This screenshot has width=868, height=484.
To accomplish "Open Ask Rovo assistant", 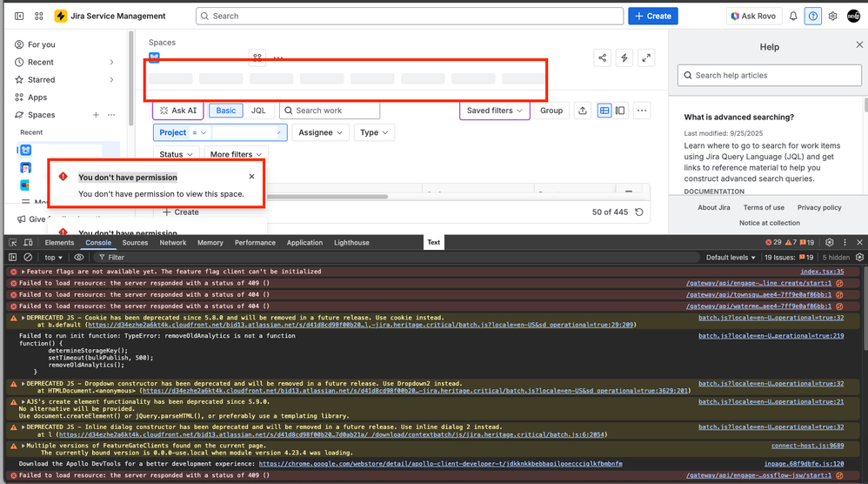I will (x=753, y=16).
